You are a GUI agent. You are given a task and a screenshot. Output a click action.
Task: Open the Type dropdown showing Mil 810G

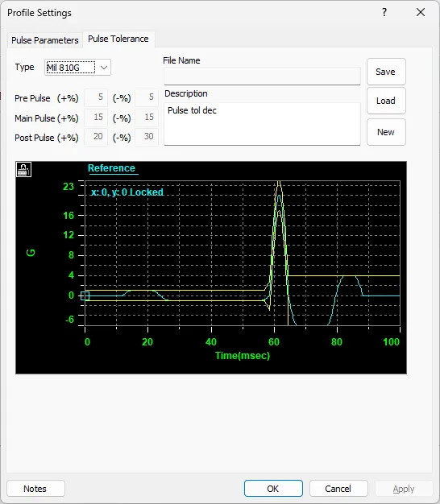coord(77,68)
